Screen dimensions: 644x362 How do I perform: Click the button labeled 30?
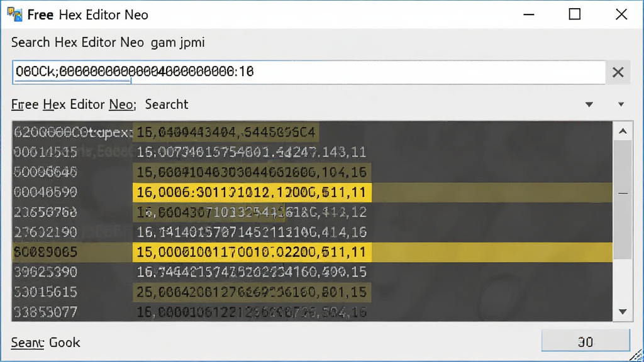tap(586, 341)
